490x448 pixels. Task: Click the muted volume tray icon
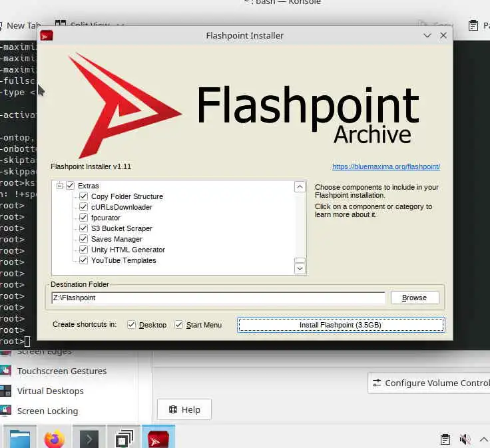[465, 439]
